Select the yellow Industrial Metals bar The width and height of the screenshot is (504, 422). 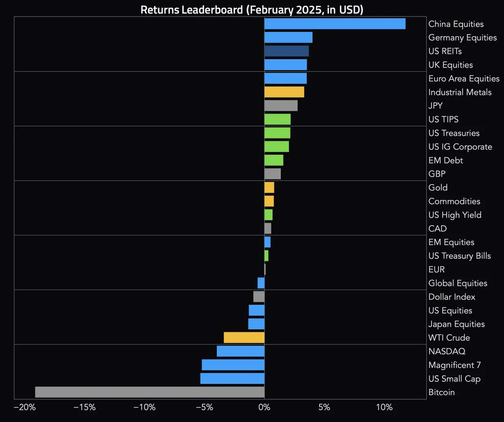(x=284, y=92)
